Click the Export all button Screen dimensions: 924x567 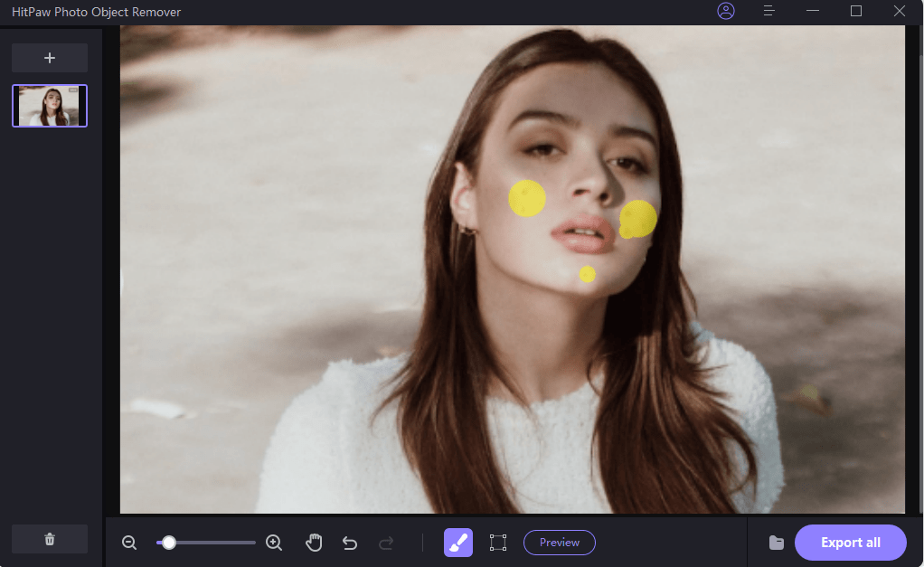coord(850,543)
